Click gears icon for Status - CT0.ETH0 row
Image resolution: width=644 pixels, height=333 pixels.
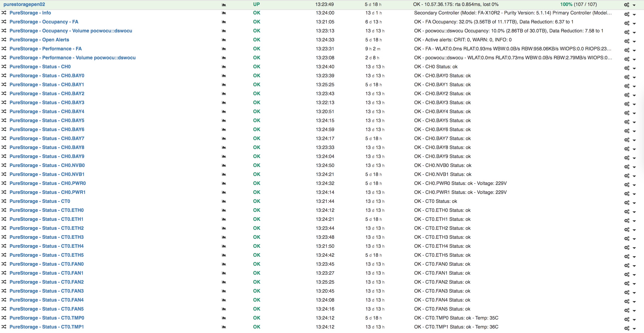627,212
